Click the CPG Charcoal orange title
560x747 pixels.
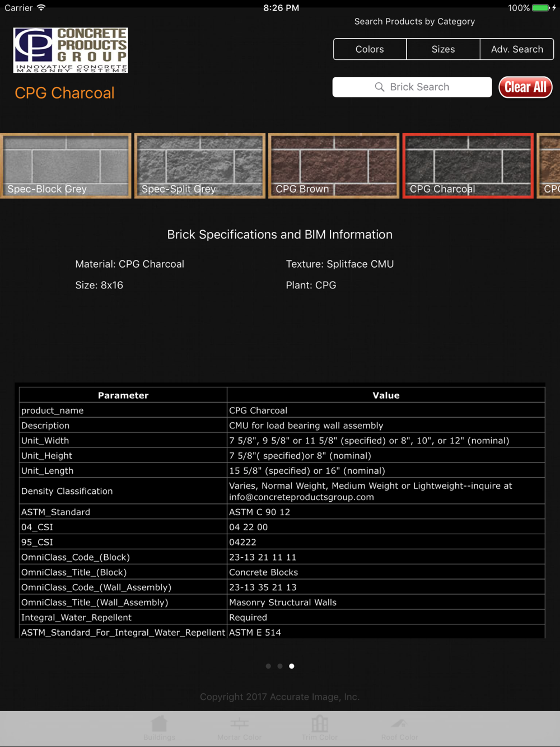click(x=64, y=93)
